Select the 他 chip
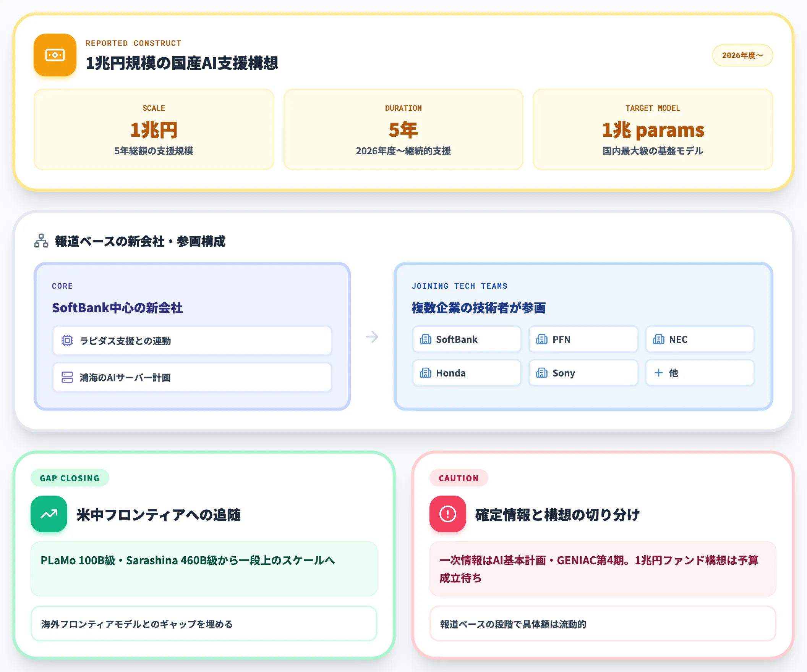 click(700, 373)
